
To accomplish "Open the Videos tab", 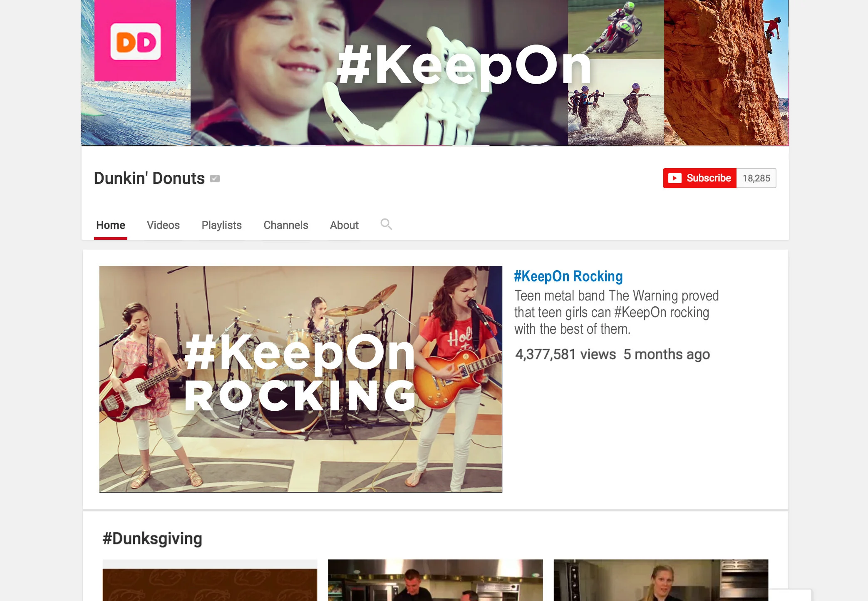I will tap(163, 225).
